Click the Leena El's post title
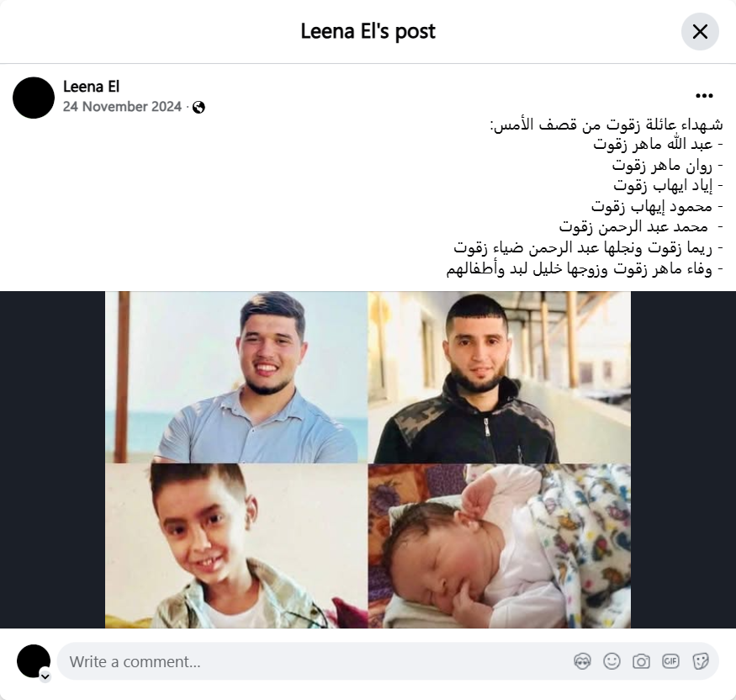736x700 pixels. (x=368, y=31)
